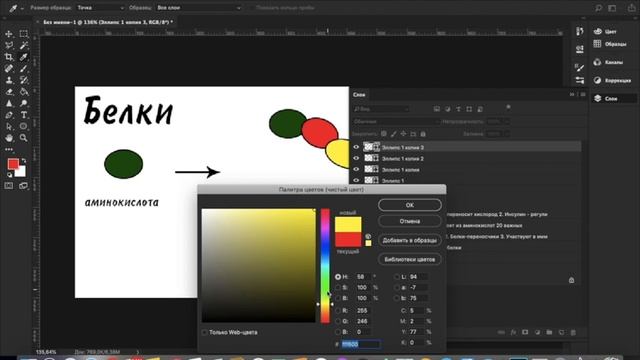Screen dimensions: 640x360
Task: Select the G green radio button
Action: [x=338, y=321]
